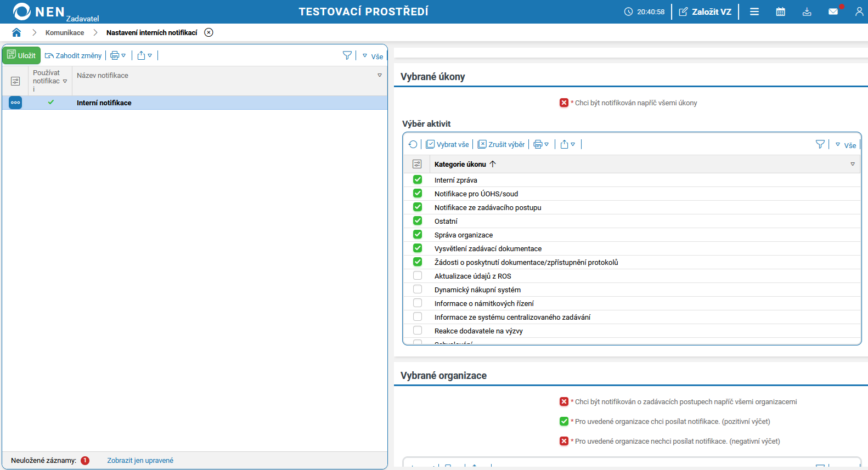This screenshot has height=470, width=868.
Task: Uncheck the Interní zpráva checkbox
Action: [418, 180]
